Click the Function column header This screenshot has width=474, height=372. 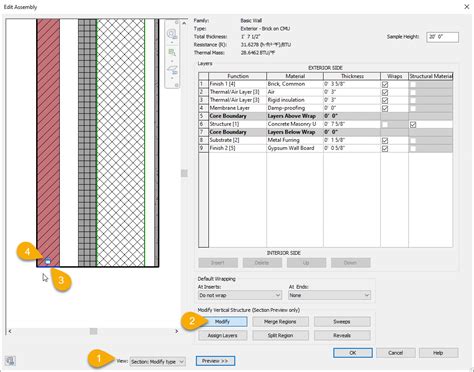tap(238, 76)
